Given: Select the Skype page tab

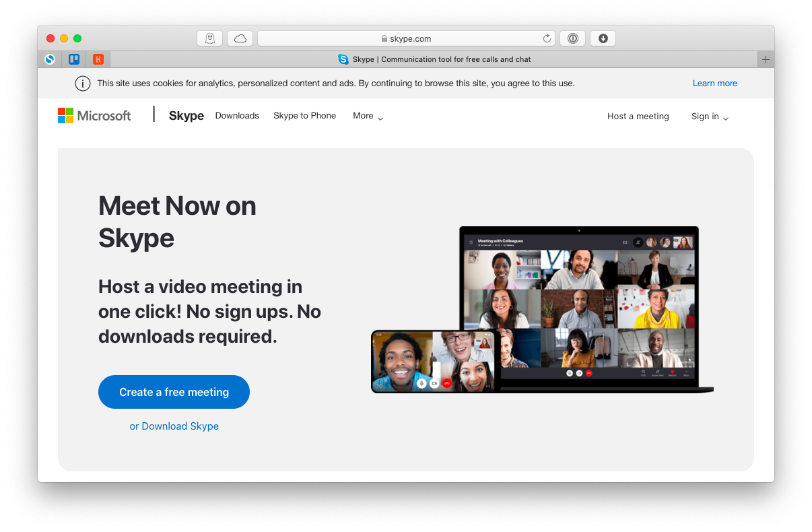Looking at the screenshot, I should (x=434, y=59).
